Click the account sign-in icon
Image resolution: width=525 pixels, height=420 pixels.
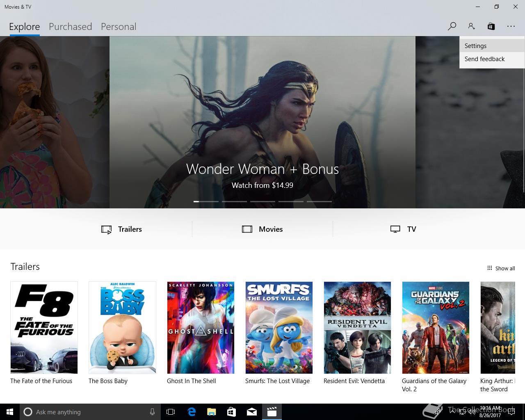[x=471, y=26]
